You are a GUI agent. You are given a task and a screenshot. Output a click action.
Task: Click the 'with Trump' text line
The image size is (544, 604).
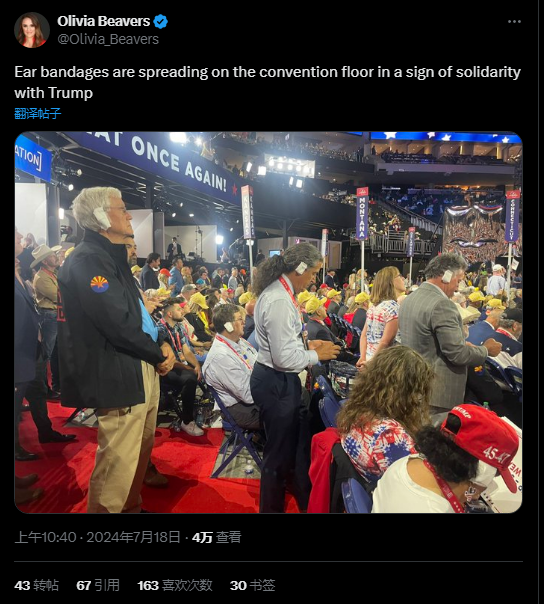click(x=54, y=93)
